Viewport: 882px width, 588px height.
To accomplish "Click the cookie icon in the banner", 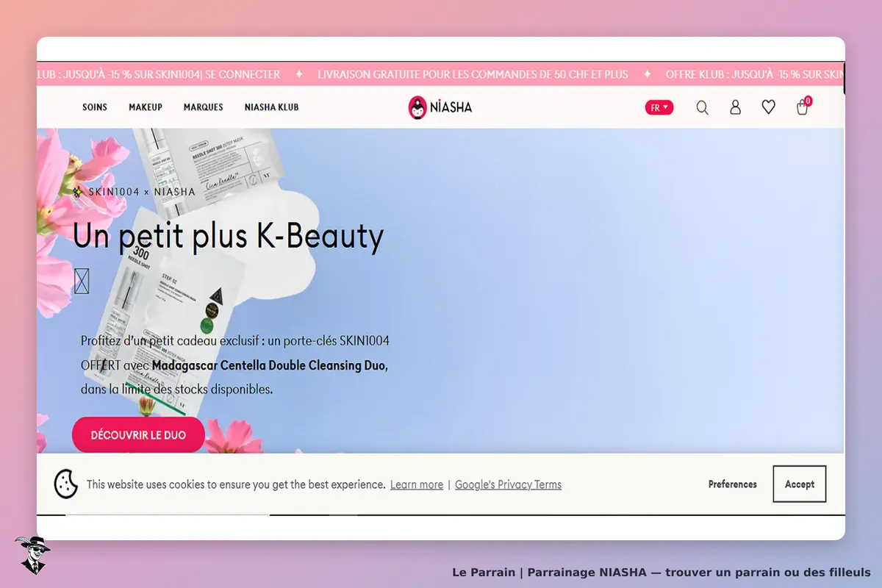I will [x=66, y=484].
